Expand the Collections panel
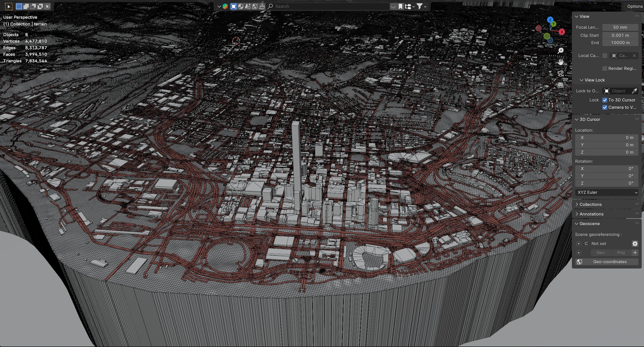This screenshot has width=644, height=347. 590,204
